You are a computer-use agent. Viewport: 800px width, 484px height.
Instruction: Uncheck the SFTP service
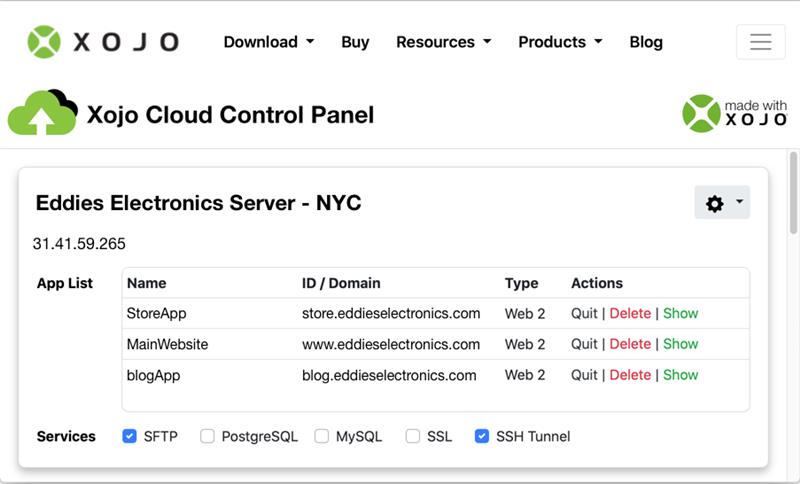point(129,436)
